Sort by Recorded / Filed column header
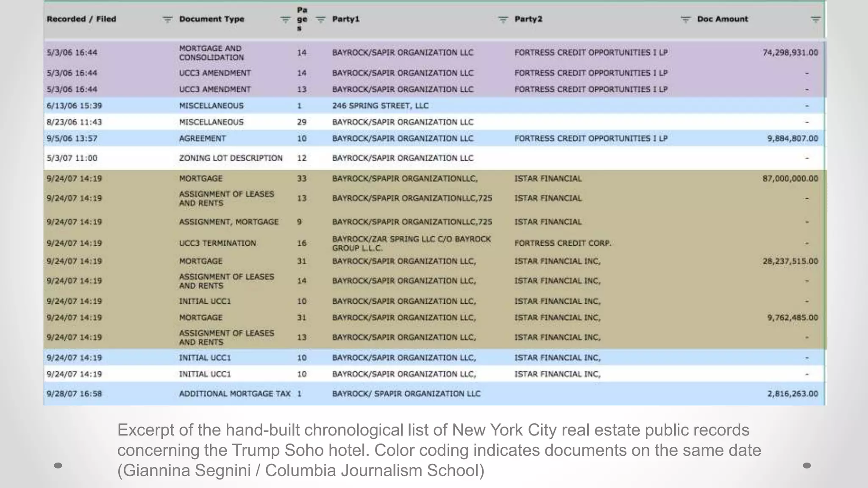This screenshot has height=488, width=868. click(81, 19)
